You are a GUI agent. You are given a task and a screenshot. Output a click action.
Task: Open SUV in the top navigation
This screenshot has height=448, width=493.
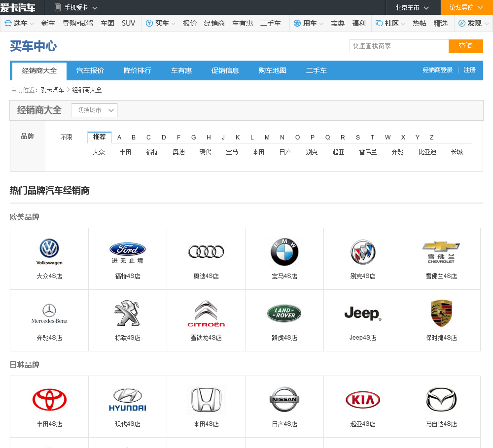point(128,23)
